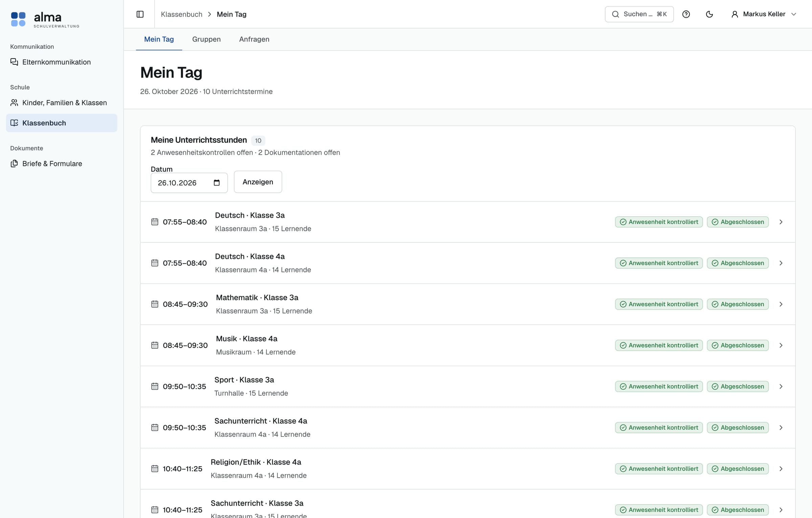
Task: Open Deutsch Klasse 3a row chevron
Action: pos(781,222)
